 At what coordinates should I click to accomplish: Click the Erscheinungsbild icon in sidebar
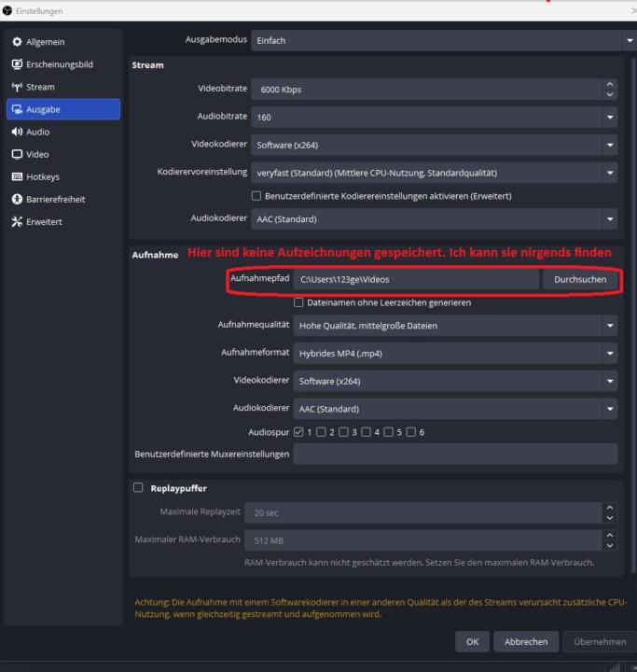coord(17,64)
